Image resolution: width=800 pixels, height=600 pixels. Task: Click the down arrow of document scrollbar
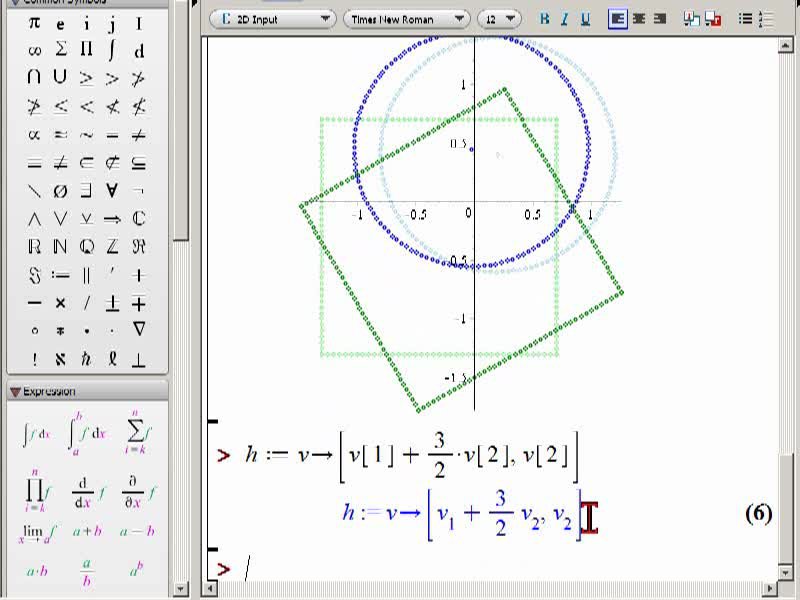click(785, 572)
